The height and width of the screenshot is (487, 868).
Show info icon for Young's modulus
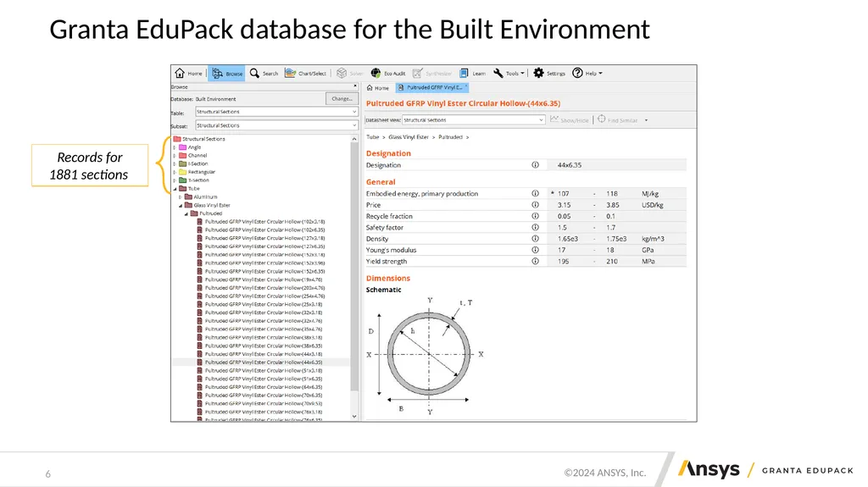tap(536, 250)
